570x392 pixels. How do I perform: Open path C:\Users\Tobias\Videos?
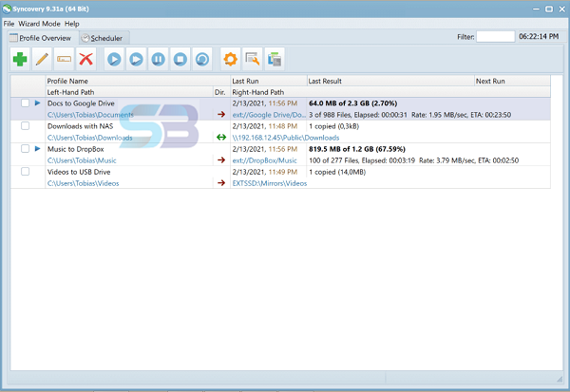click(x=84, y=183)
